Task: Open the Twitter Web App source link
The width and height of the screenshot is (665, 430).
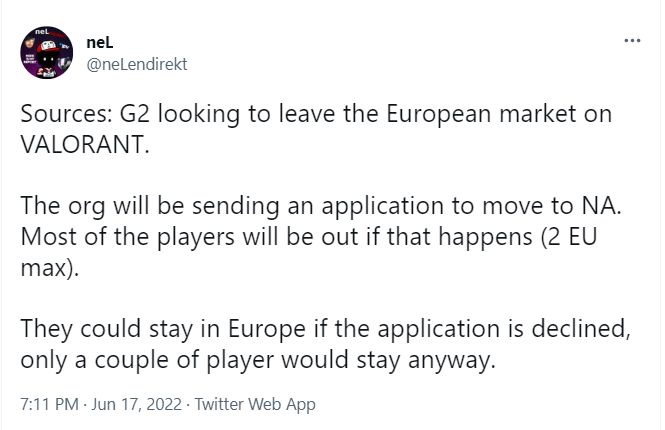Action: [x=255, y=404]
